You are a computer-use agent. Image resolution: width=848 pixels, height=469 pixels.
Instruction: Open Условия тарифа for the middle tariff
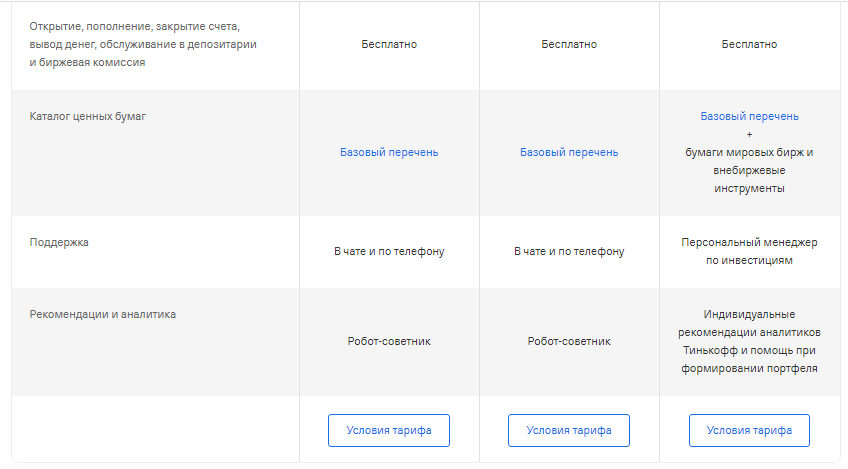[568, 431]
